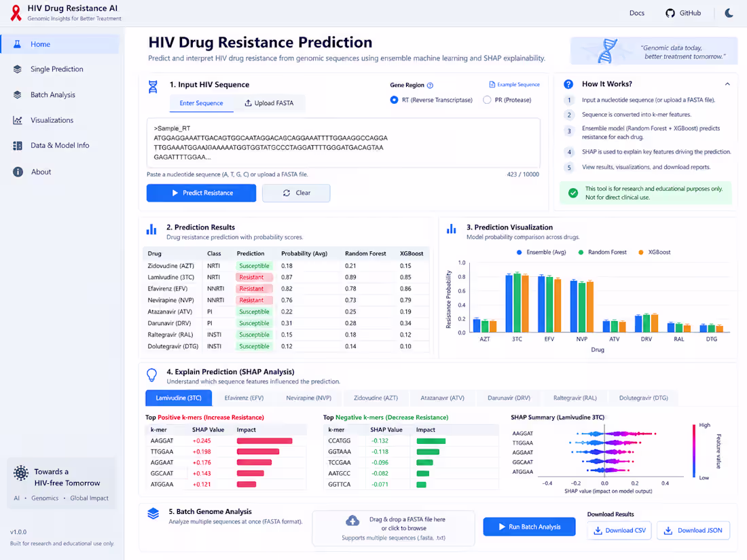Viewport: 747px width, 560px height.
Task: Click the Data & Model Info icon
Action: coord(18,146)
